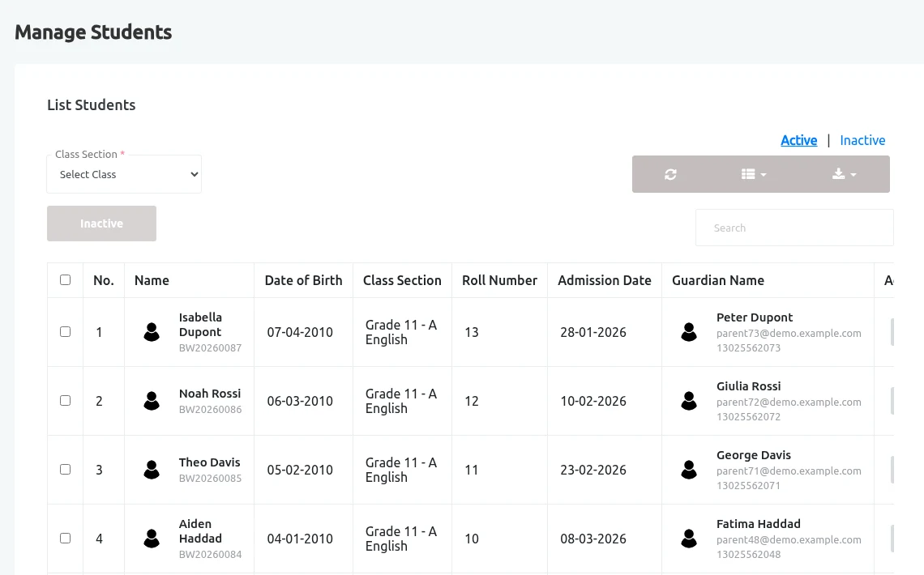Sort by the Date of Birth column header
The height and width of the screenshot is (575, 924).
[303, 281]
